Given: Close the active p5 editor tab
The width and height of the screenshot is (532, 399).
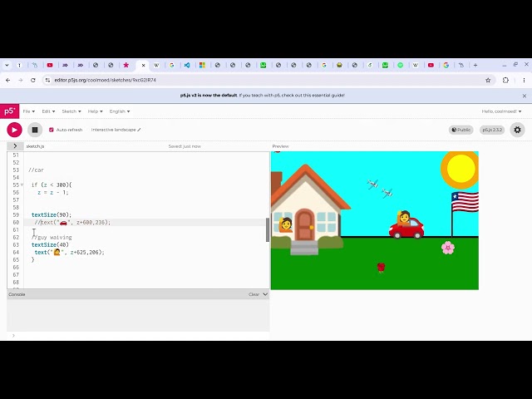Looking at the screenshot, I should click(x=144, y=65).
